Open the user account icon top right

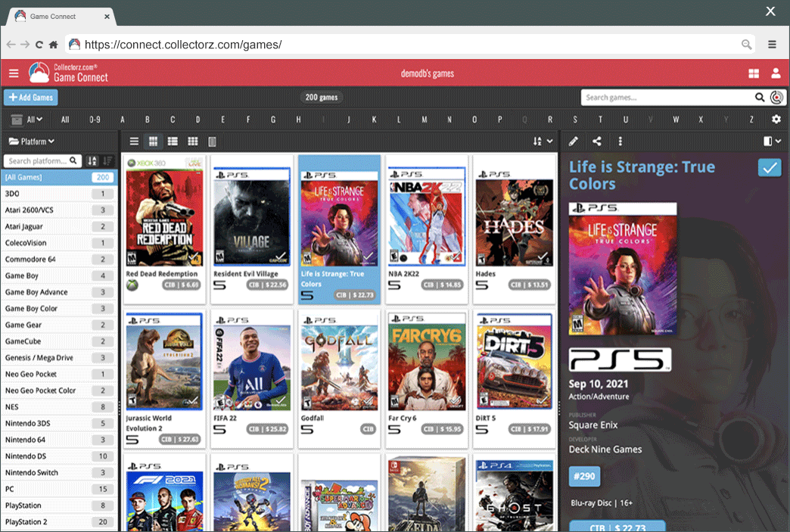pyautogui.click(x=776, y=73)
